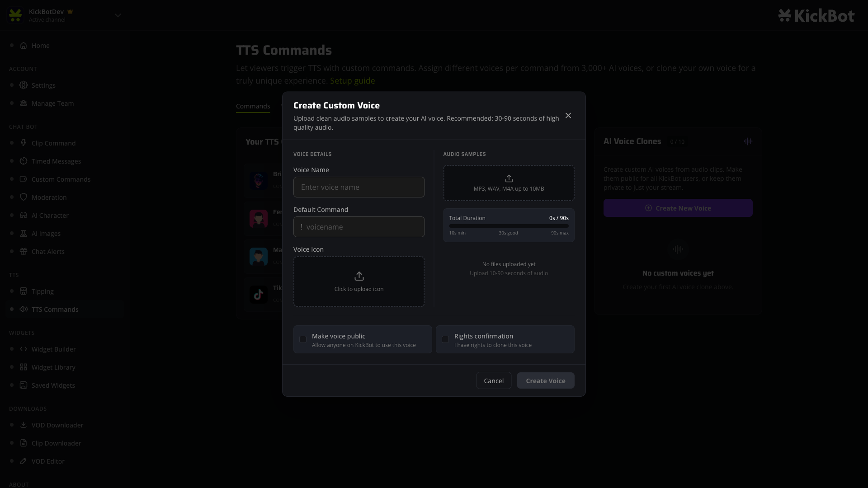Close the Create Custom Voice dialog

click(x=568, y=116)
